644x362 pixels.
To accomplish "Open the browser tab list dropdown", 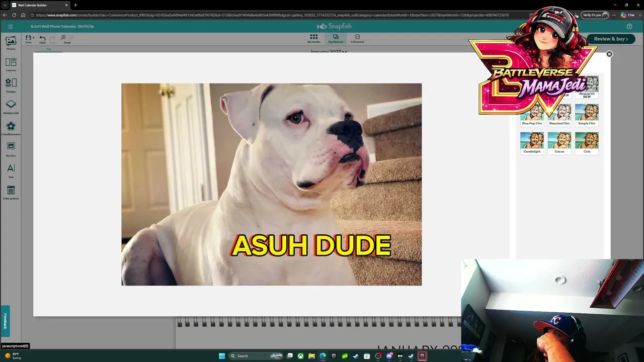I will [5, 5].
